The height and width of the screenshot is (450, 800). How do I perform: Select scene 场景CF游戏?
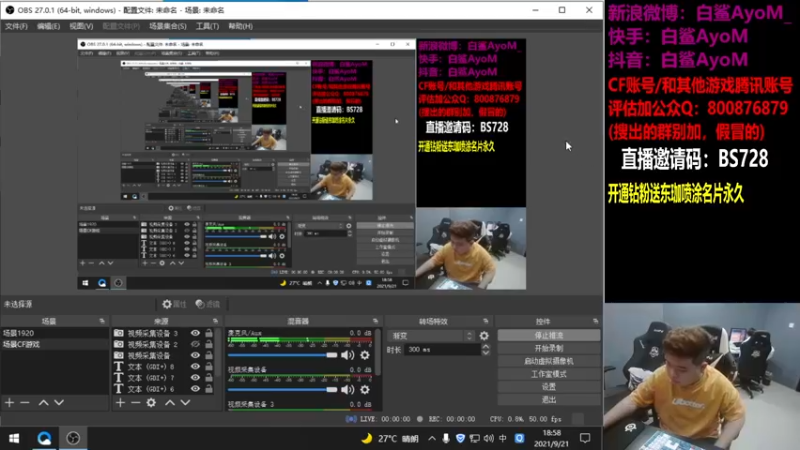55,344
